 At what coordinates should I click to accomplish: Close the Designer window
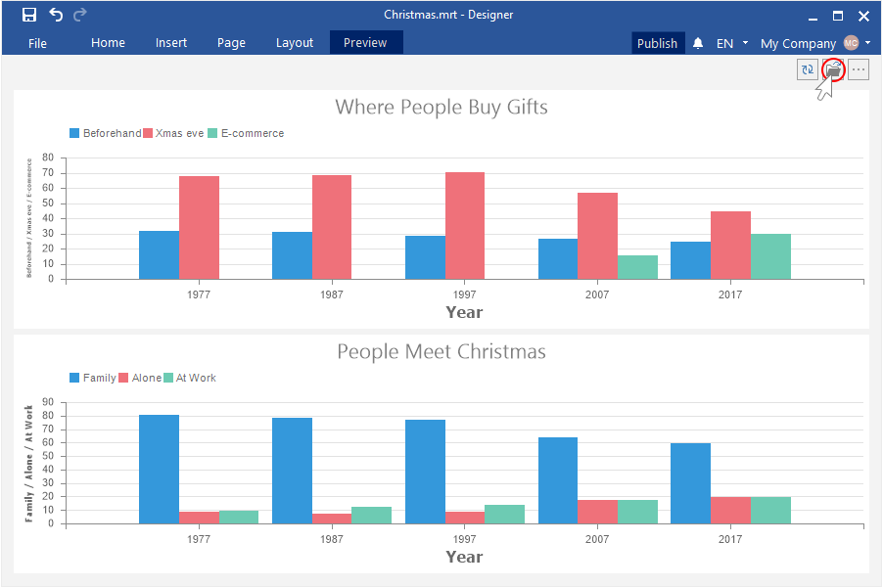[863, 16]
